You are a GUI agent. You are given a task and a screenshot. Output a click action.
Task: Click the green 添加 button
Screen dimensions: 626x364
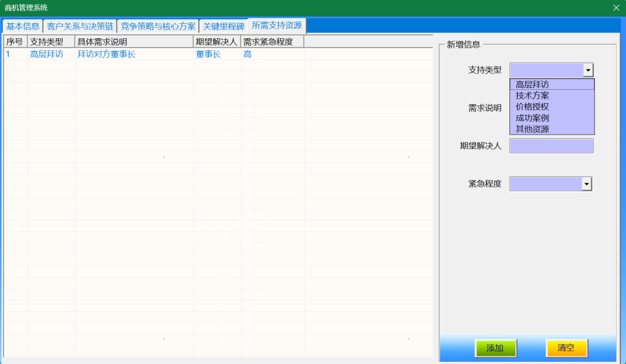pos(496,348)
